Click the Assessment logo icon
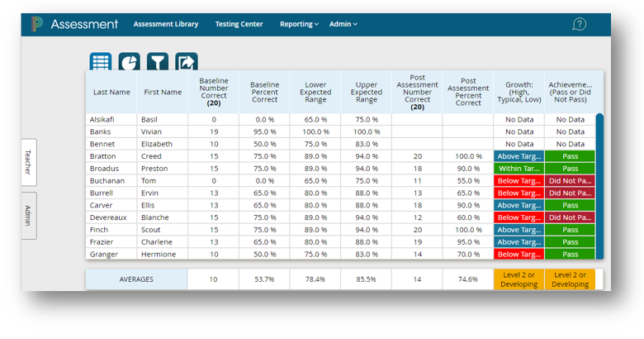This screenshot has height=339, width=644. pyautogui.click(x=38, y=24)
